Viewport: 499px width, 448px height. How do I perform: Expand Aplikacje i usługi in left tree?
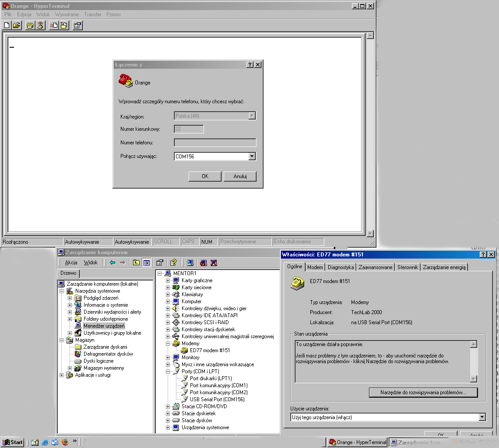62,375
